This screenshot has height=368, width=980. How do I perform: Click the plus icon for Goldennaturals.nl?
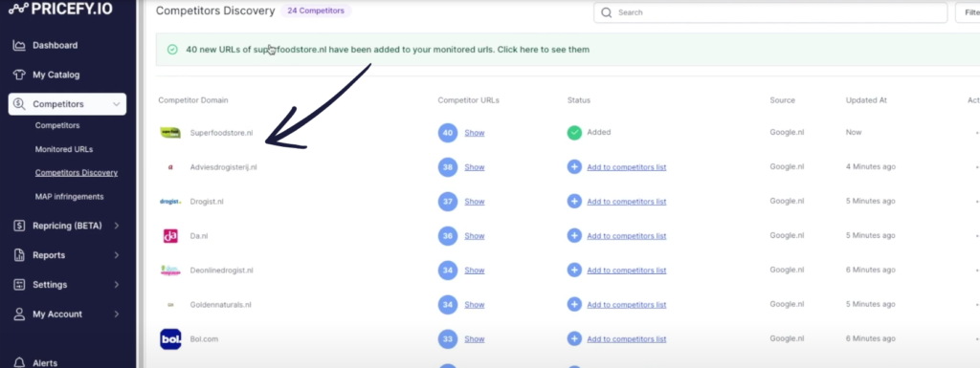574,304
